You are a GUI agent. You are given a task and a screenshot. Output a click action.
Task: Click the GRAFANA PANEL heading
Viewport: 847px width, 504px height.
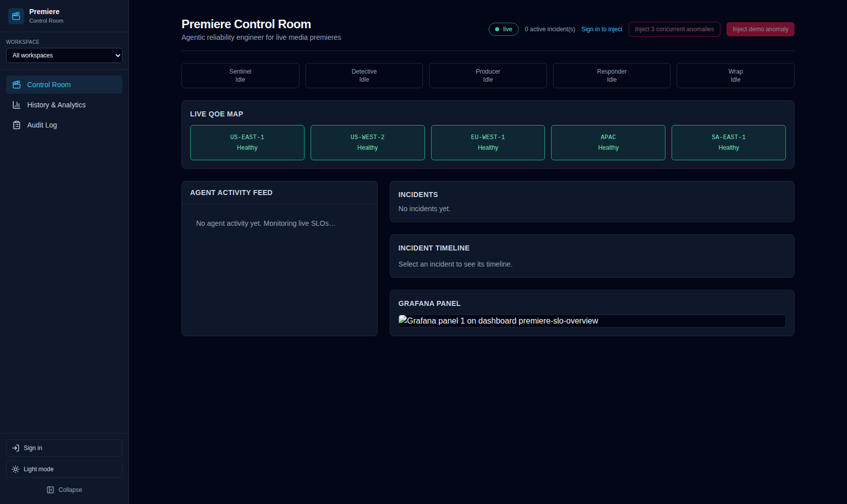(429, 303)
